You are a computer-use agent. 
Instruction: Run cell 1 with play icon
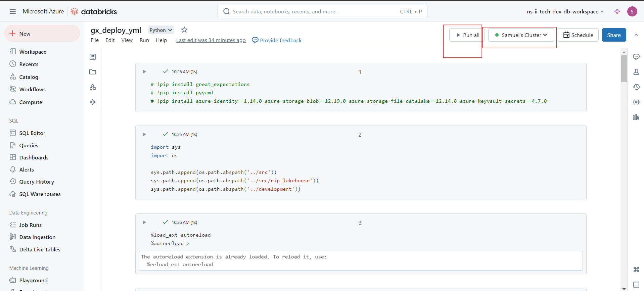pyautogui.click(x=144, y=71)
